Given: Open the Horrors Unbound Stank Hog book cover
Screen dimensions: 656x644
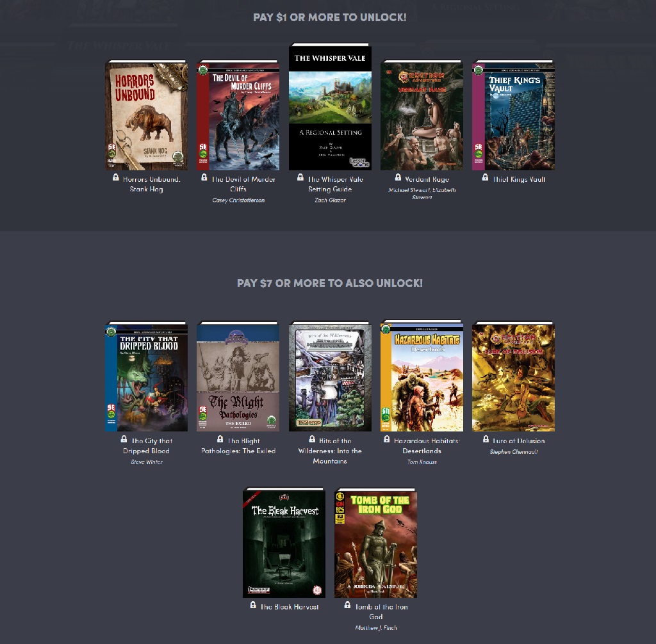Looking at the screenshot, I should point(146,115).
